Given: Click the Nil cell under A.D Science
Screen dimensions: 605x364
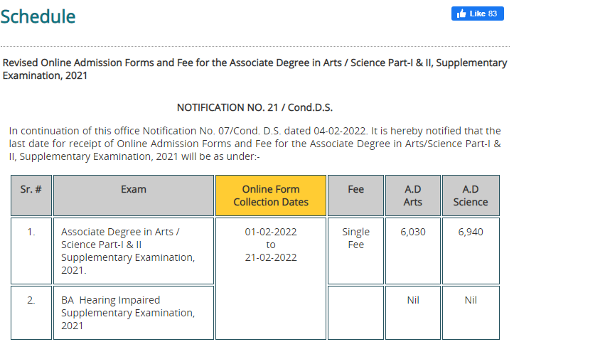Looking at the screenshot, I should (x=471, y=313).
